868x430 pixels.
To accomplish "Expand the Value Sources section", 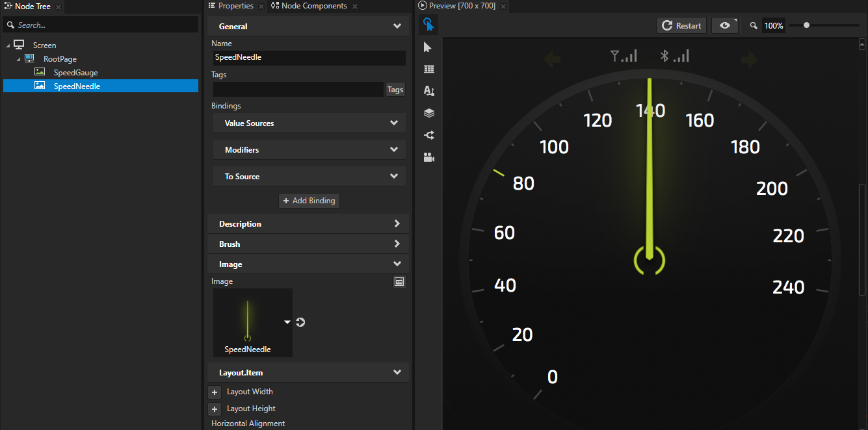I will [309, 123].
